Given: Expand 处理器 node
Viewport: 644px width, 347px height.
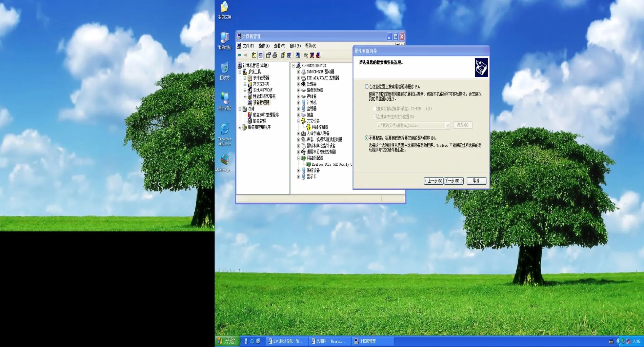Looking at the screenshot, I should point(298,84).
